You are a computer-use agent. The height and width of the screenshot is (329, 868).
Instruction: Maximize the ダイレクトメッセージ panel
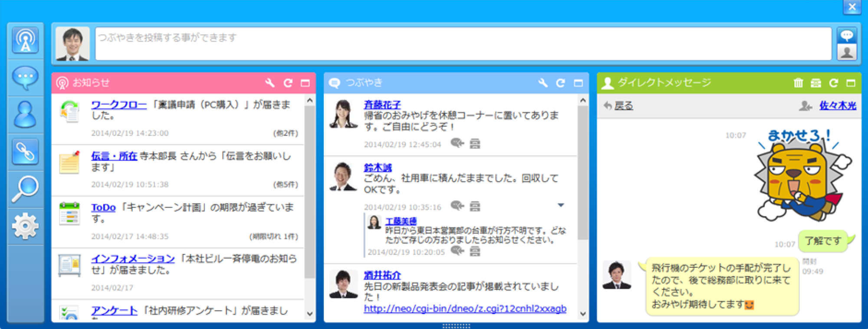851,83
